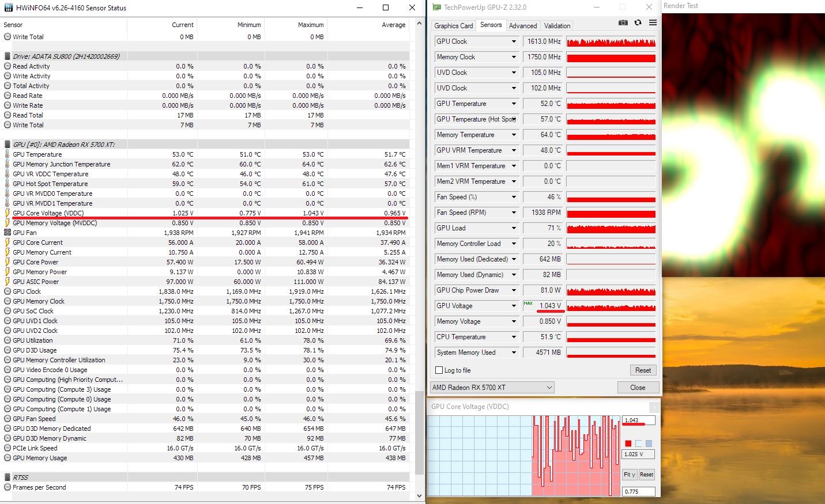The height and width of the screenshot is (504, 825).
Task: Select the GPU Memory Usage row in HWiNFO
Action: (206, 458)
